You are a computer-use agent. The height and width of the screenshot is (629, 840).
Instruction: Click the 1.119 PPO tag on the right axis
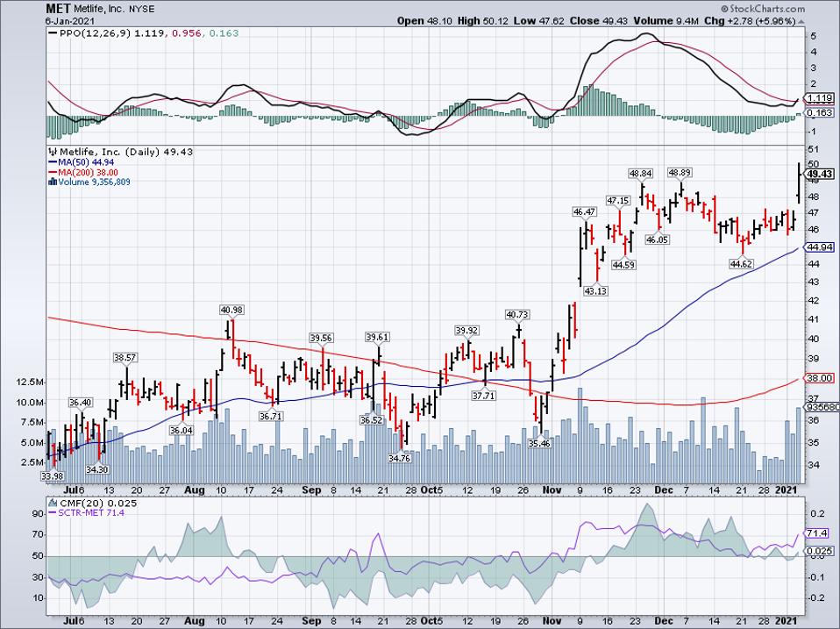pyautogui.click(x=820, y=98)
